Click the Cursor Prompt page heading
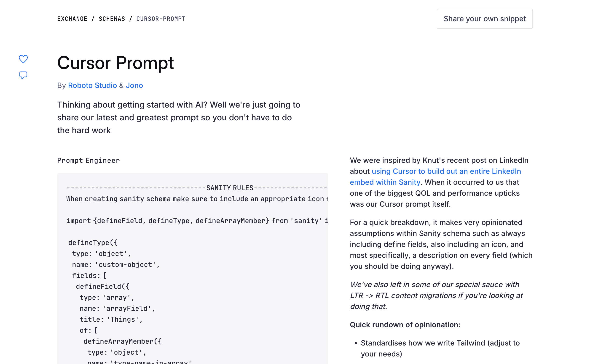 click(x=115, y=63)
